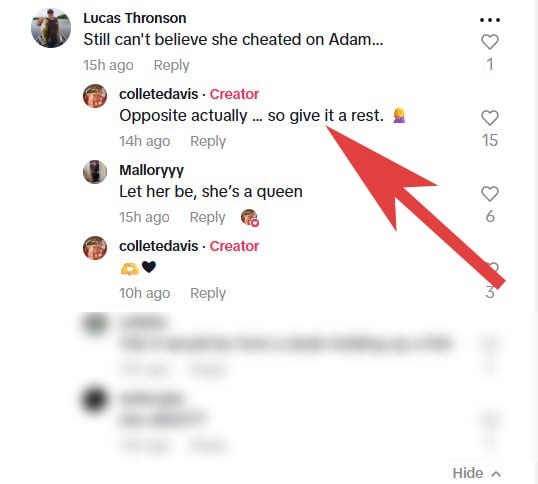The height and width of the screenshot is (484, 538).
Task: Reply to colletedavis's emoji comment
Action: 208,293
